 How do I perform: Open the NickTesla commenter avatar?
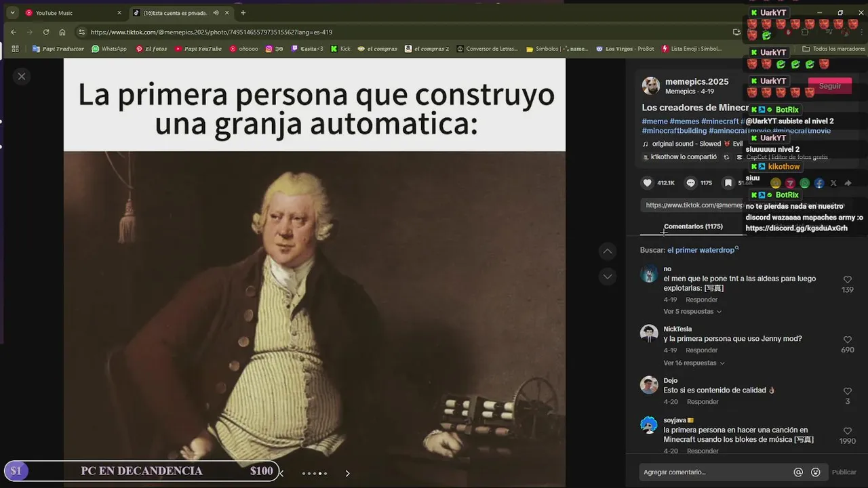[649, 333]
